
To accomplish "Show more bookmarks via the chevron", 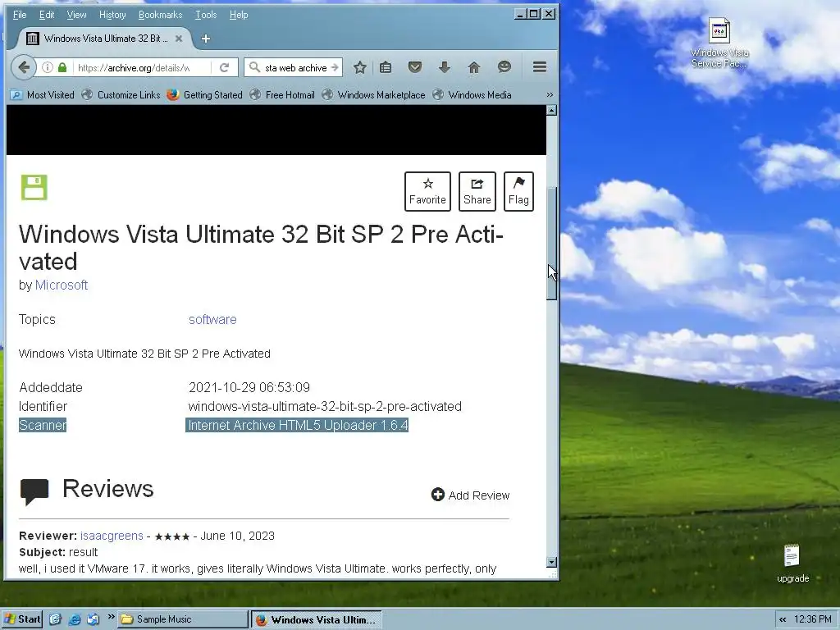I will [x=550, y=95].
